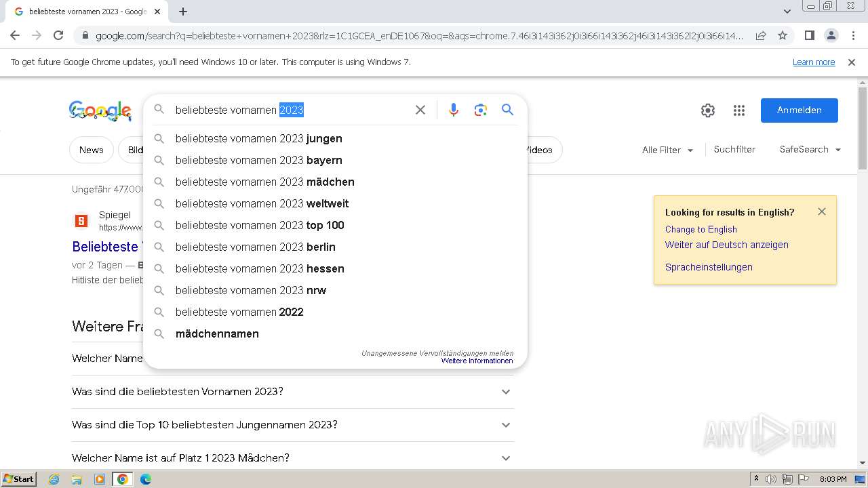Open Chrome three-dot menu
The image size is (868, 488).
coord(854,35)
